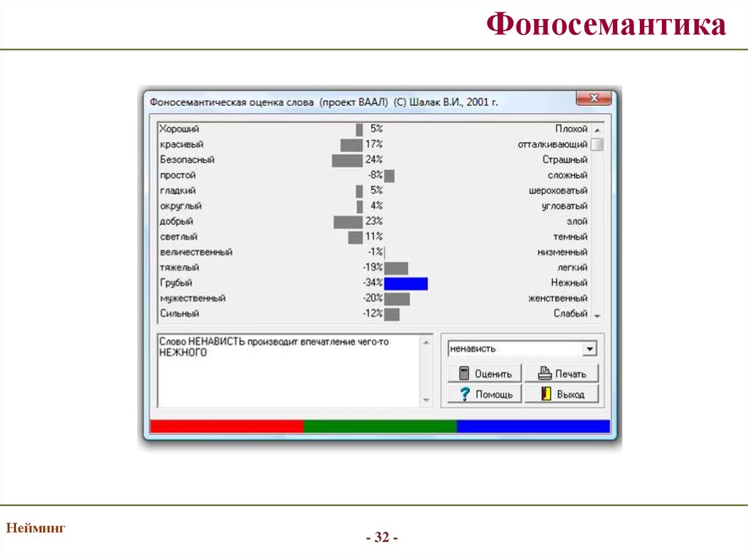
Task: Select the Хороший row label
Action: coord(180,129)
